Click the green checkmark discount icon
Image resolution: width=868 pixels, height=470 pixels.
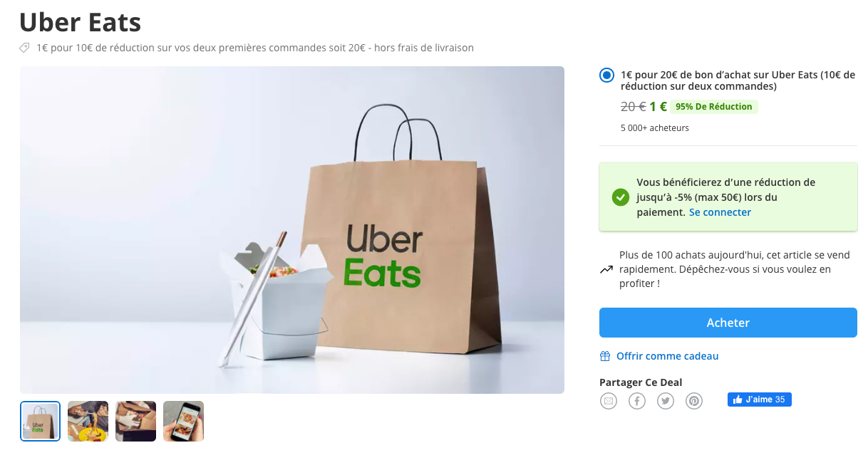[x=621, y=197]
